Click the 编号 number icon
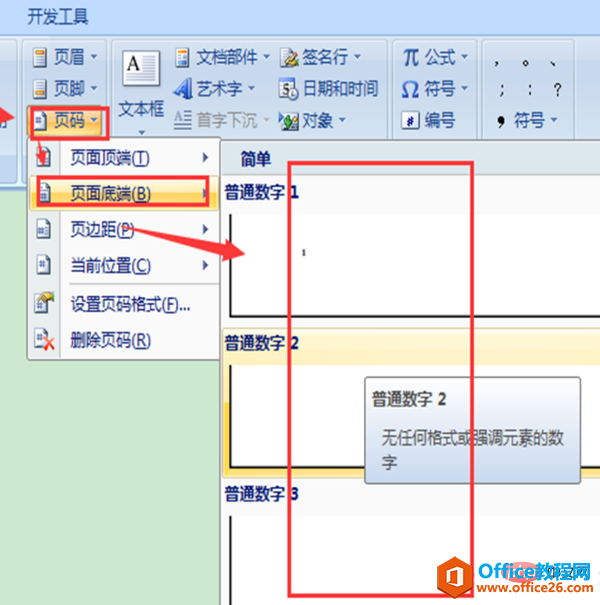600x605 pixels. click(x=411, y=120)
